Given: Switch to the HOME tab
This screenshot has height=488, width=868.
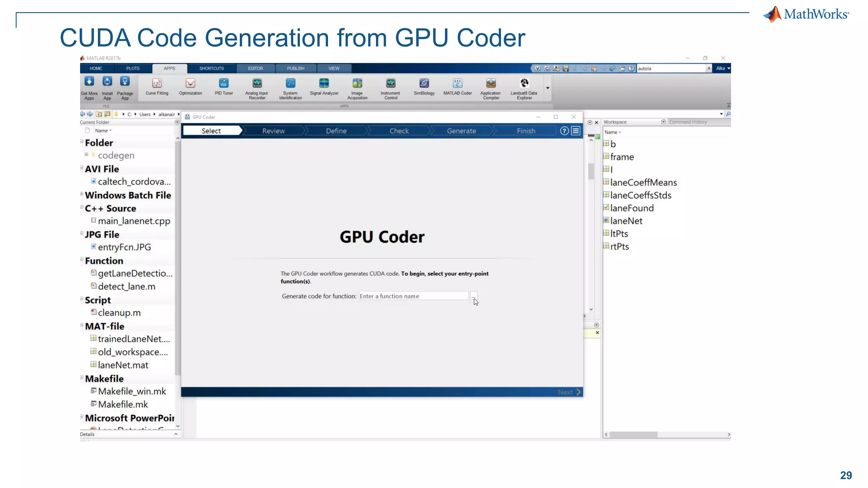Looking at the screenshot, I should click(96, 68).
